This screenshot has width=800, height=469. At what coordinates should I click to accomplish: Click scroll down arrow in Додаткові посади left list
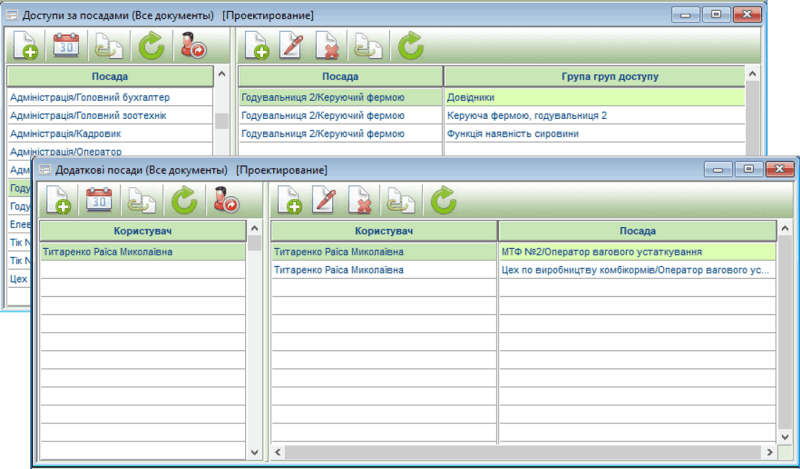click(x=255, y=454)
